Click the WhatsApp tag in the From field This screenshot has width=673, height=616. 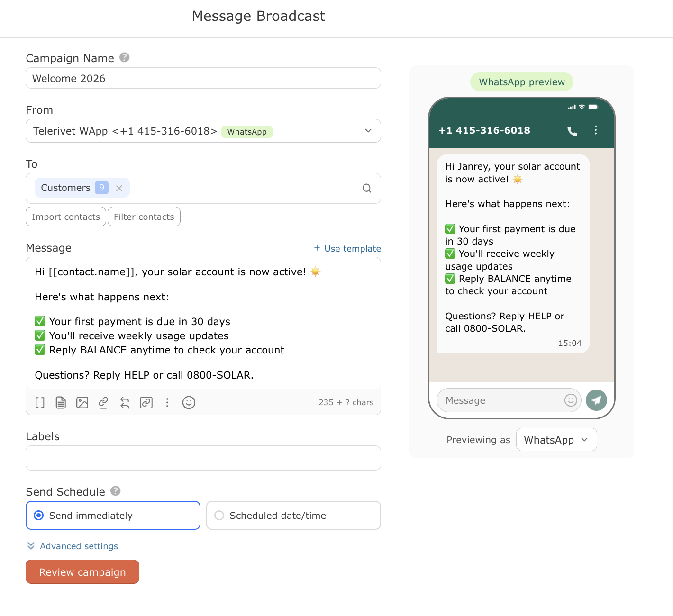[x=247, y=132]
